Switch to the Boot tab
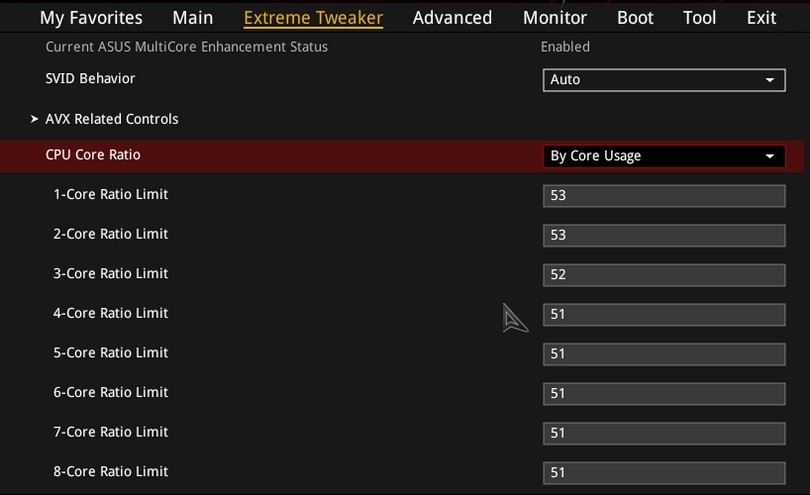This screenshot has width=810, height=495. coord(635,18)
